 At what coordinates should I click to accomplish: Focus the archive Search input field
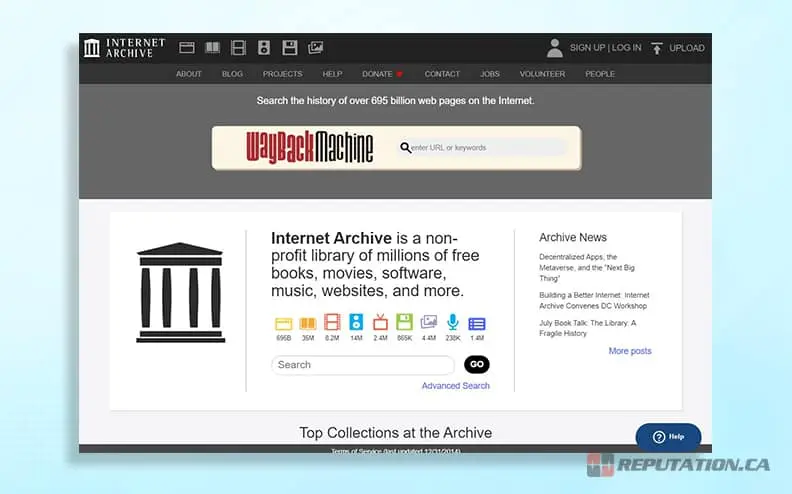coord(363,365)
